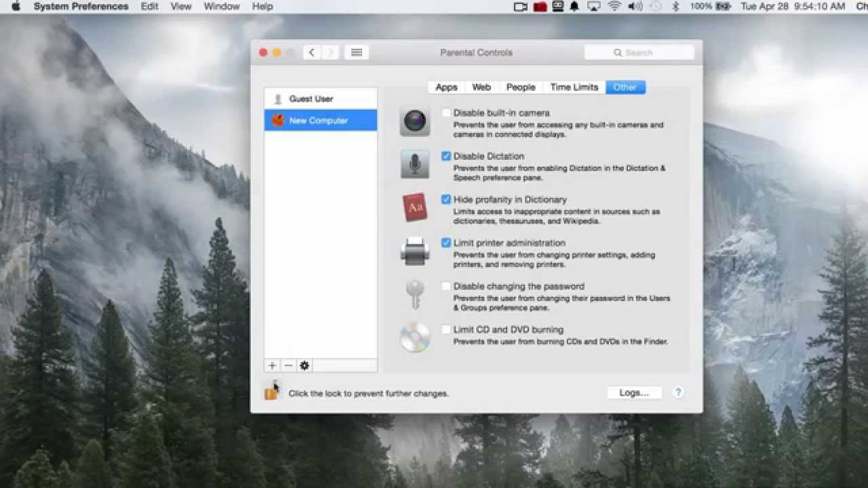Check Disable changing the password

446,287
